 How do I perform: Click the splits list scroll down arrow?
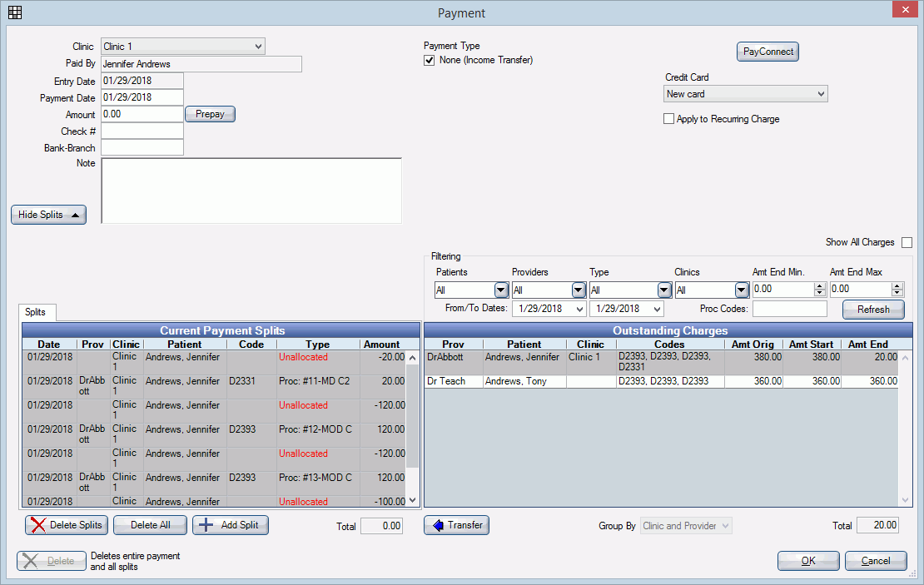pyautogui.click(x=413, y=500)
